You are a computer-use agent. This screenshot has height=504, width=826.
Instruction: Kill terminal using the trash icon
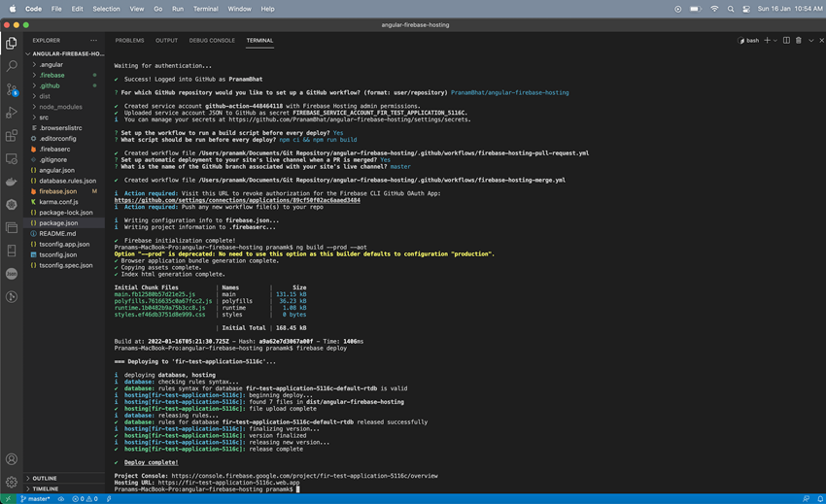[799, 41]
